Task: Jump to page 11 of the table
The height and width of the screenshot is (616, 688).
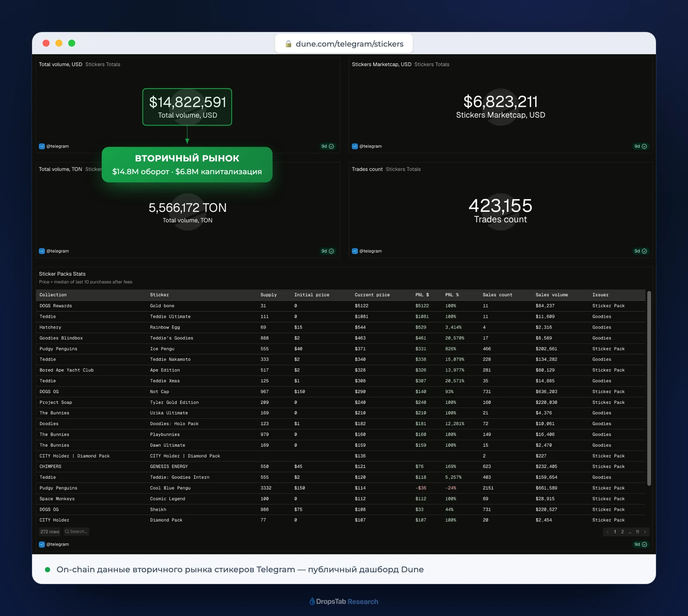Action: [x=637, y=532]
